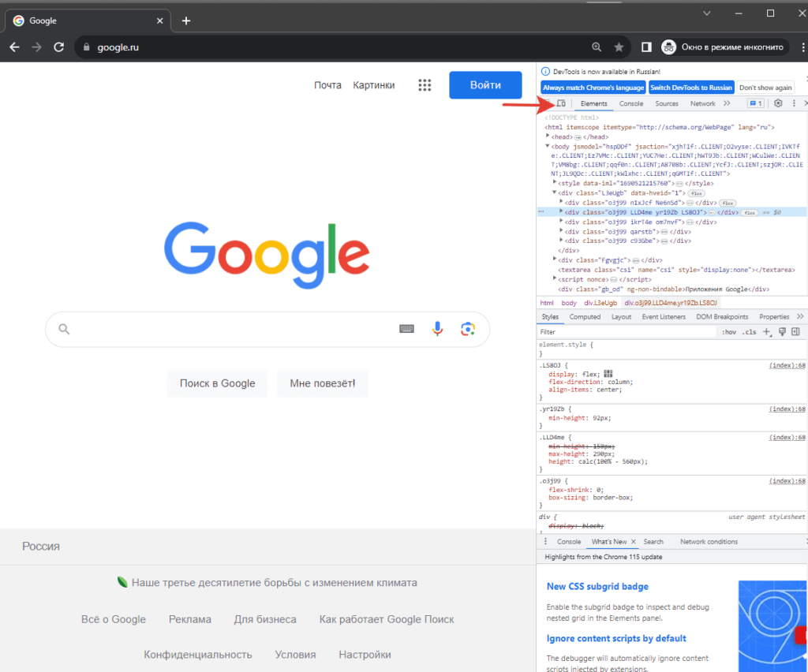Start voice search with the microphone
Screen dimensions: 808x672
pyautogui.click(x=437, y=329)
